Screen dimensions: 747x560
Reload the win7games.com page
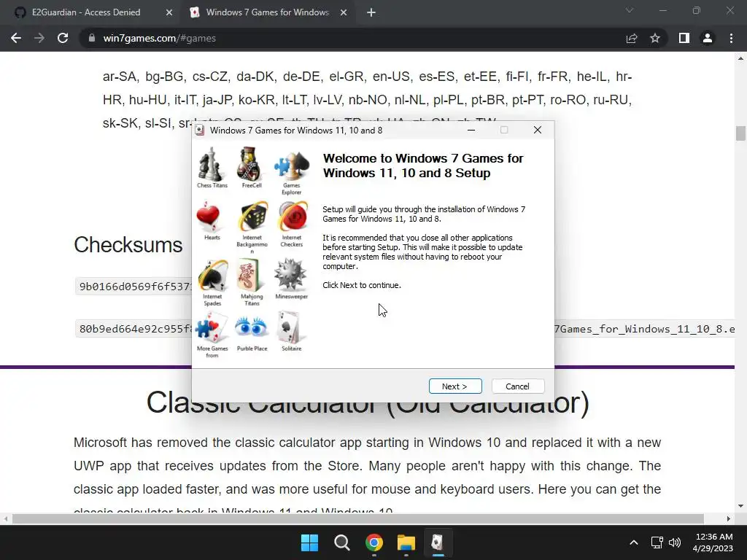[x=63, y=38]
